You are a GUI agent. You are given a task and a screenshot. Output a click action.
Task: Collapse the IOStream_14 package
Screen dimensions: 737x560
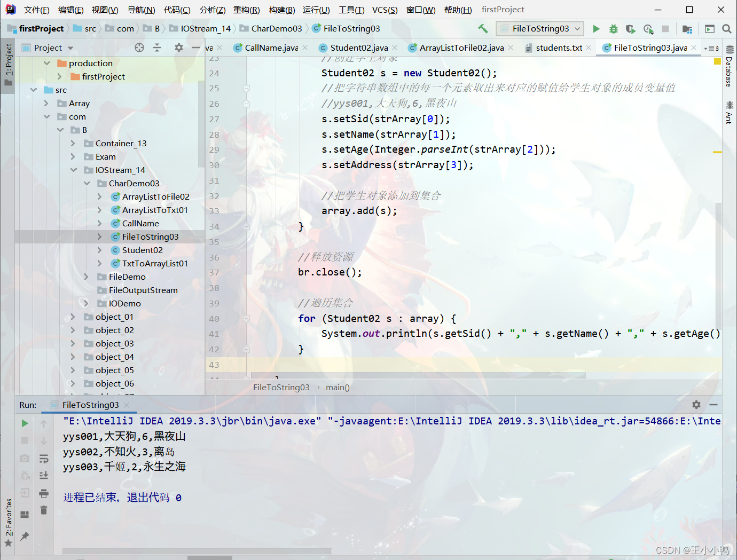(74, 170)
